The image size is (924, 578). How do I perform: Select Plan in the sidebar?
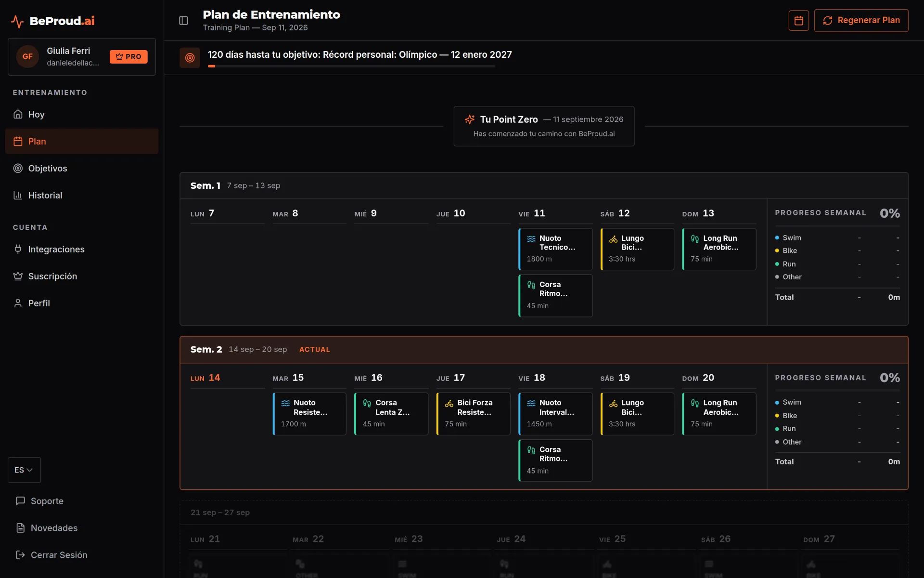[x=82, y=141]
